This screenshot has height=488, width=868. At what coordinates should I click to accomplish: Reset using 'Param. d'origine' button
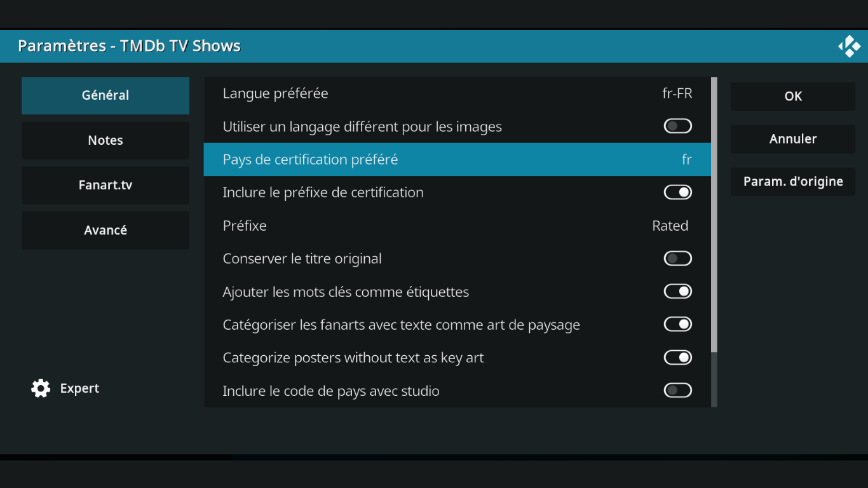(793, 182)
